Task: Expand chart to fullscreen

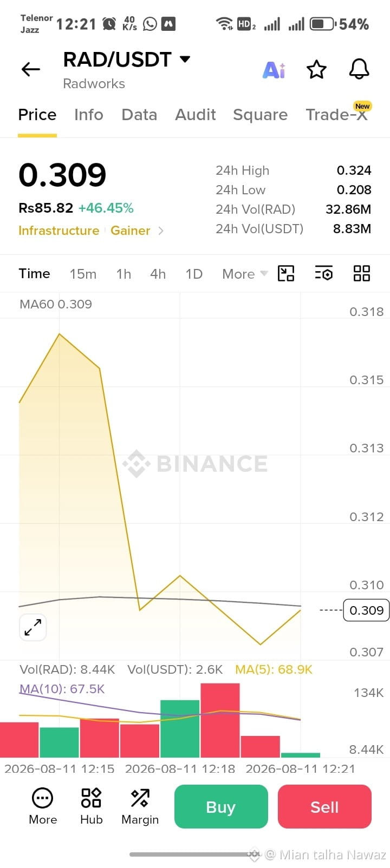Action: click(x=33, y=627)
